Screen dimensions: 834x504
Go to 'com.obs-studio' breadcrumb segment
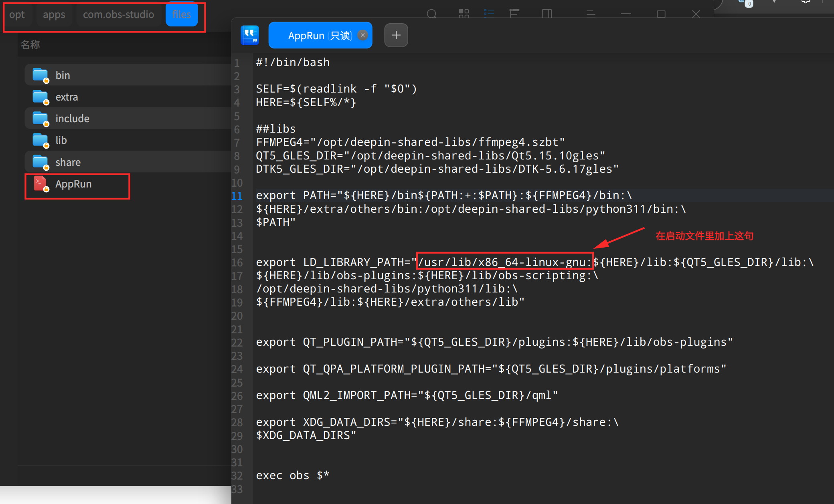119,15
